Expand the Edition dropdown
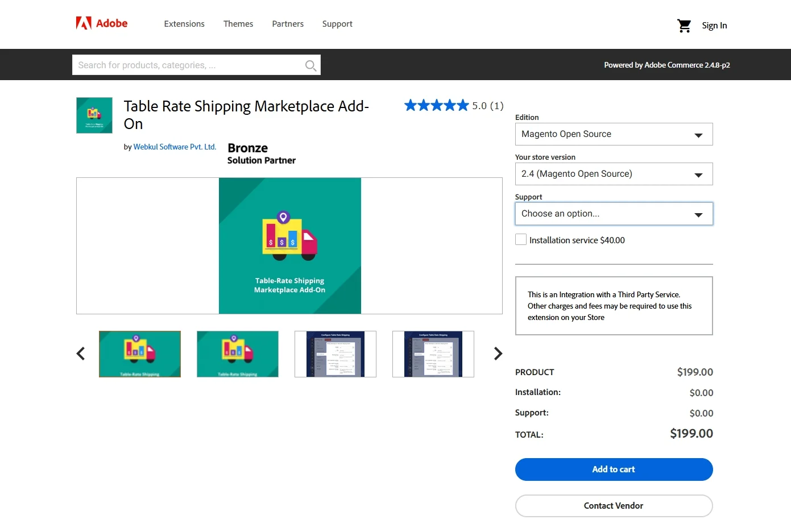This screenshot has height=532, width=791. (x=613, y=134)
